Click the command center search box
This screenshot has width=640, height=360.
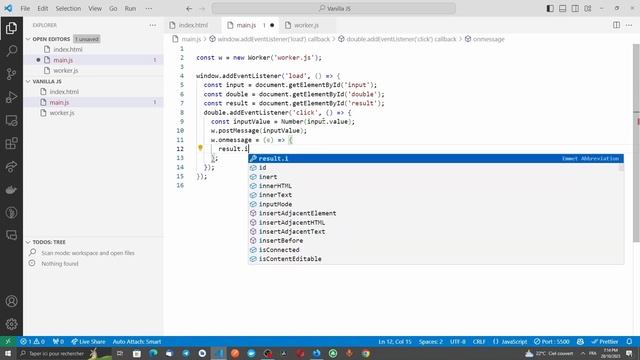[333, 9]
